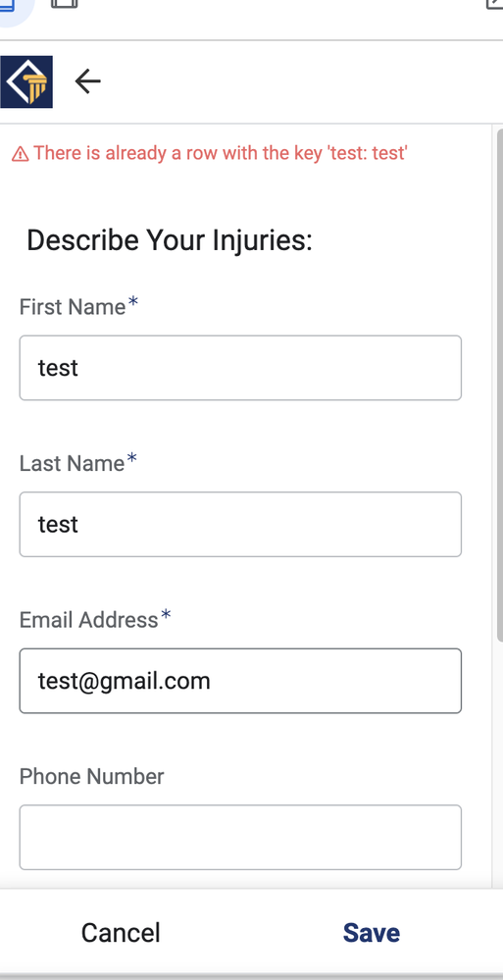Screen dimensions: 503x980
Task: Click the Email Address field containing test@gmail.com
Action: click(x=240, y=681)
